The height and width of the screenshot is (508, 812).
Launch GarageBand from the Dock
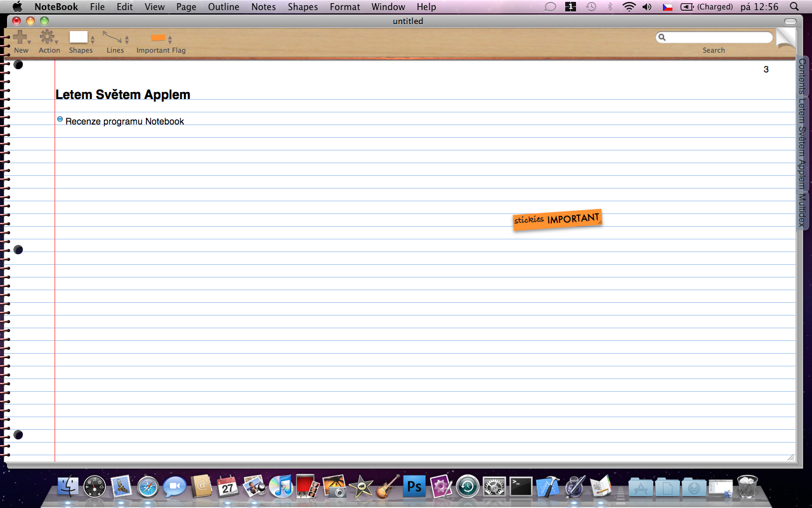[388, 487]
